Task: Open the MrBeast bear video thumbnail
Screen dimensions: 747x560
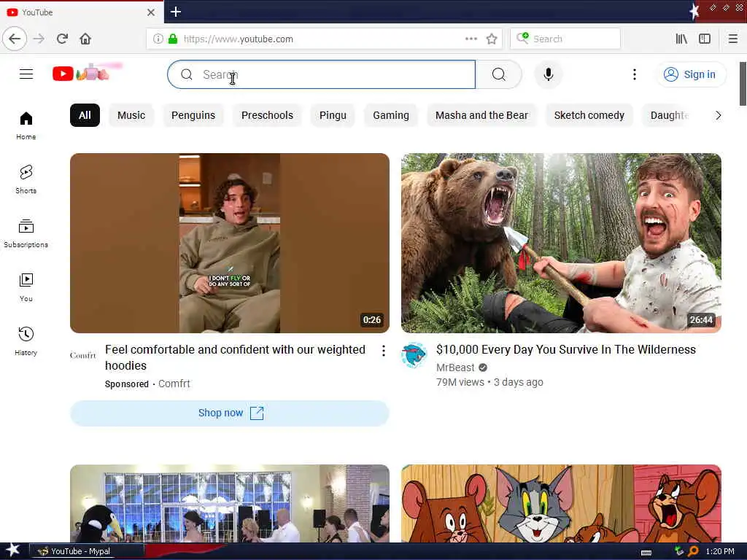Action: click(561, 243)
